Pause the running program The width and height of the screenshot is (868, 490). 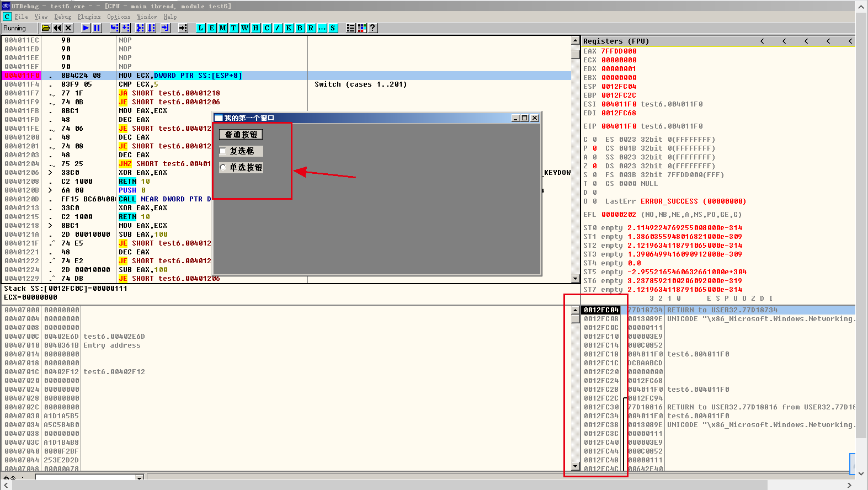(x=97, y=28)
